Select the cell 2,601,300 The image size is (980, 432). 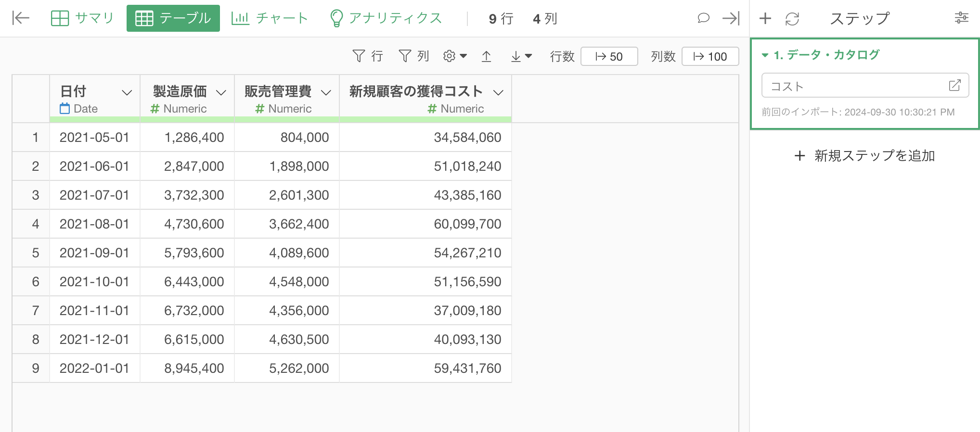point(287,195)
